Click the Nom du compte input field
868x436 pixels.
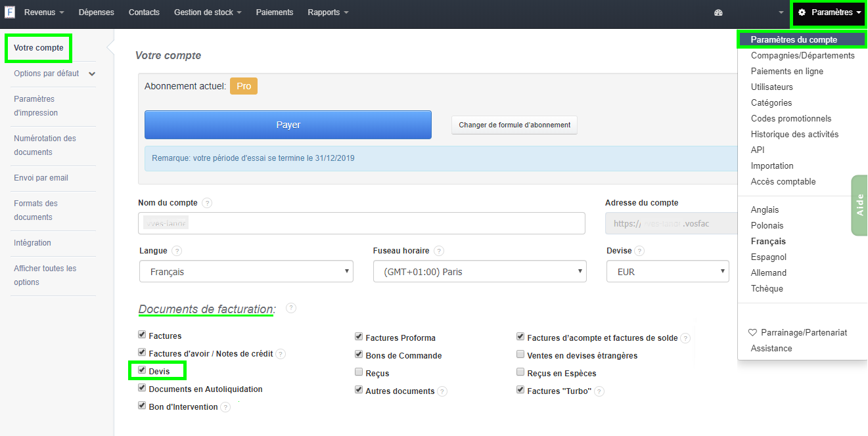point(361,223)
